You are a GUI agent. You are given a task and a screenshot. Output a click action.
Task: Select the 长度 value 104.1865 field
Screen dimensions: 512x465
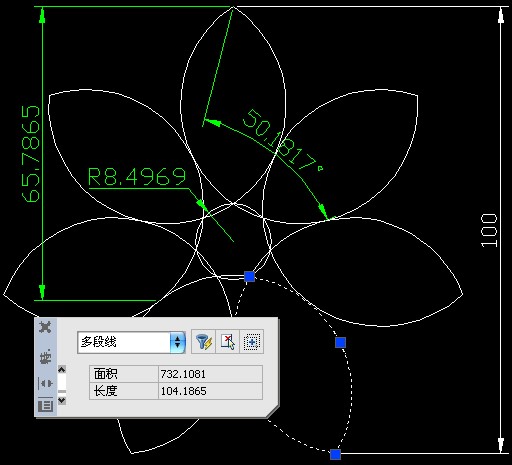click(210, 391)
